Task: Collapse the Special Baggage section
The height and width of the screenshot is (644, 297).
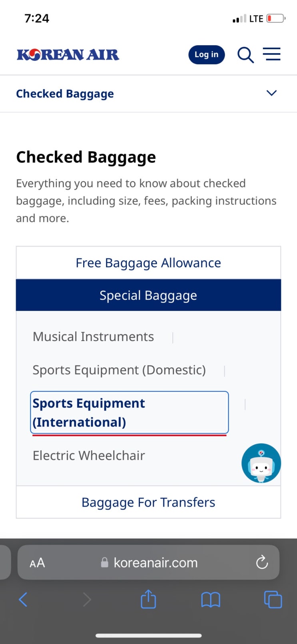Action: pyautogui.click(x=148, y=295)
